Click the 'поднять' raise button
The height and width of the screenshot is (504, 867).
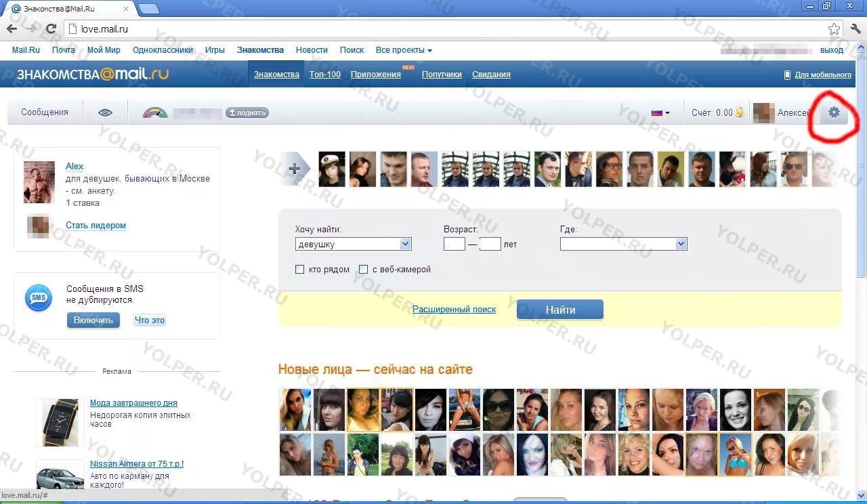click(x=247, y=112)
